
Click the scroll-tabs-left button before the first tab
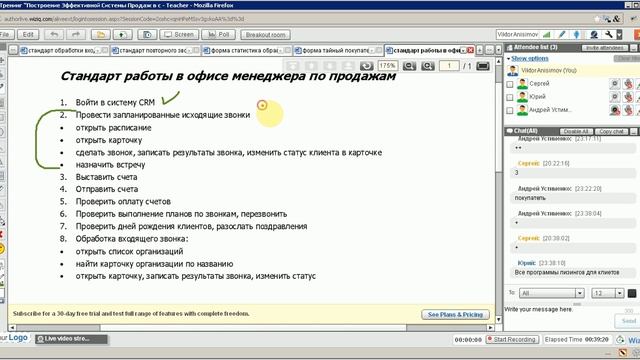point(13,50)
